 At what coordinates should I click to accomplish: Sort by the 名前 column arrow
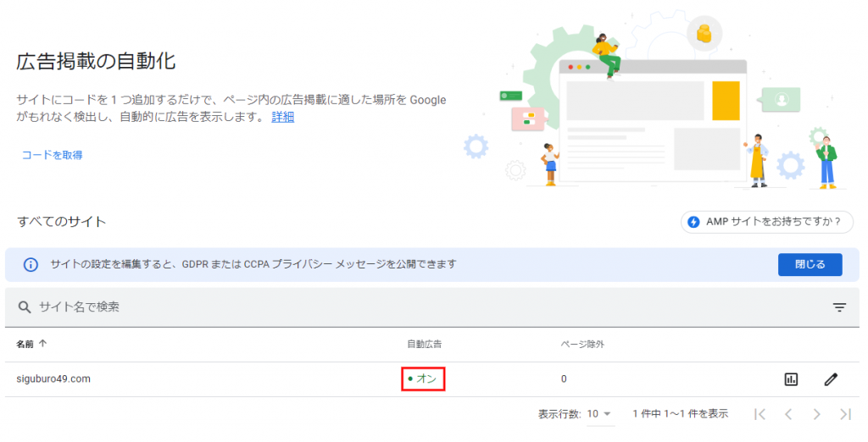(42, 344)
